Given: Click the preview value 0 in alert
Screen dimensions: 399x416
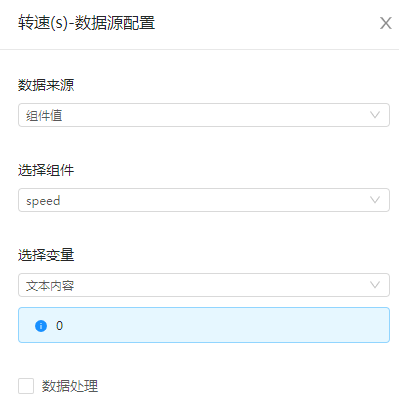Looking at the screenshot, I should [59, 325].
